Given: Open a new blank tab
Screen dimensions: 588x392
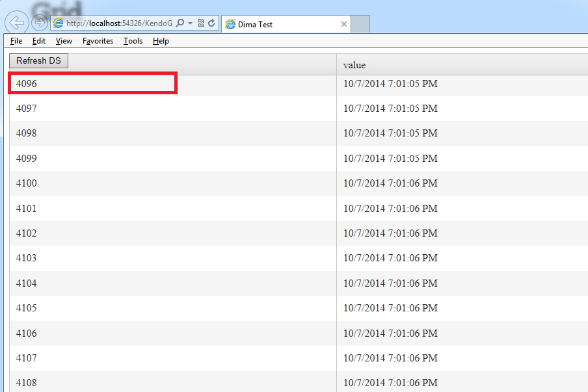Looking at the screenshot, I should pyautogui.click(x=360, y=24).
